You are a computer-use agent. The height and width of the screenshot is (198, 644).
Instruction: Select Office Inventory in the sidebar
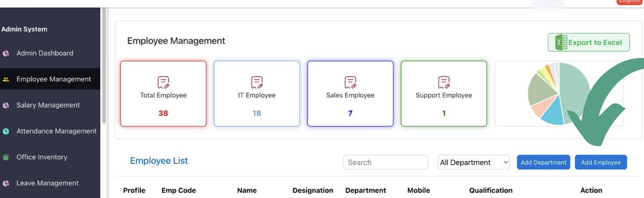pos(42,157)
